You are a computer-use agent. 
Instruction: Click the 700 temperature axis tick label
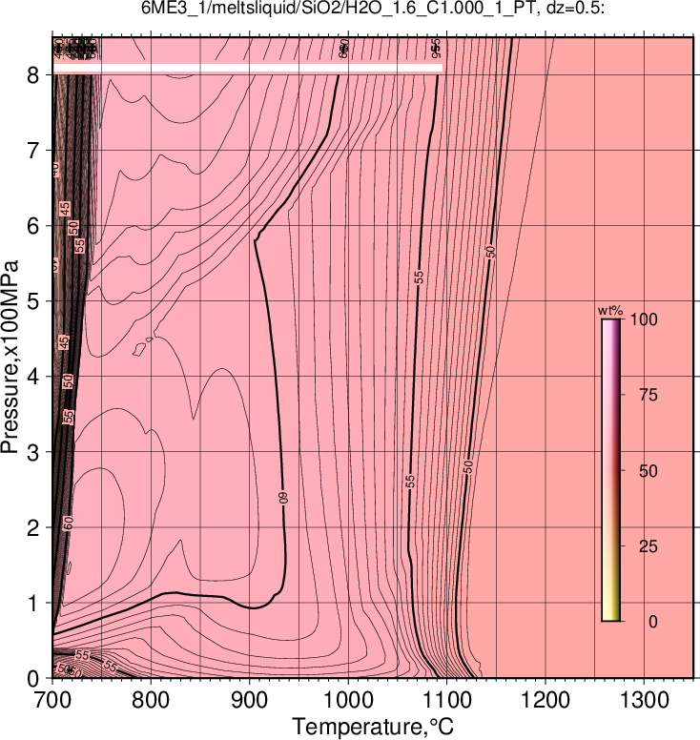pyautogui.click(x=52, y=700)
